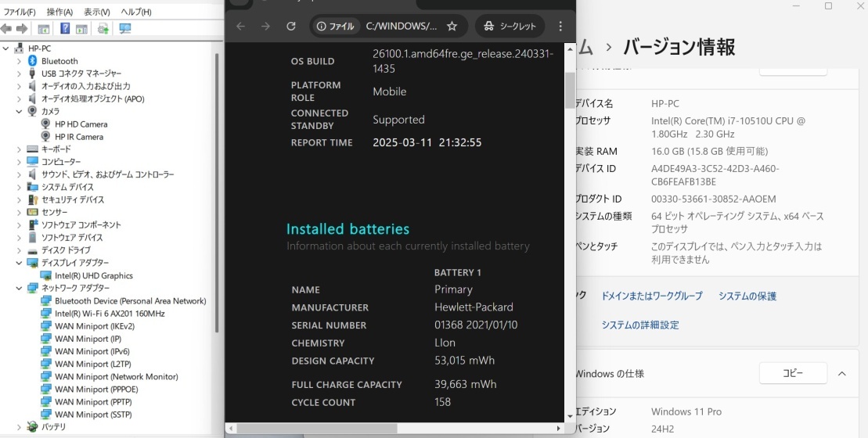
Task: Select WAN Miniport (L2TP)
Action: [x=92, y=364]
